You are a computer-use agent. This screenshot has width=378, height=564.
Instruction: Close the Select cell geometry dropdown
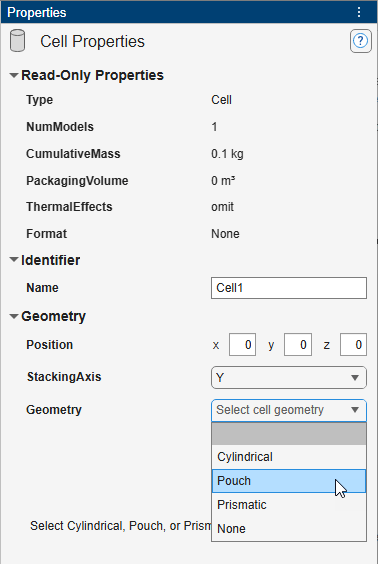click(289, 410)
